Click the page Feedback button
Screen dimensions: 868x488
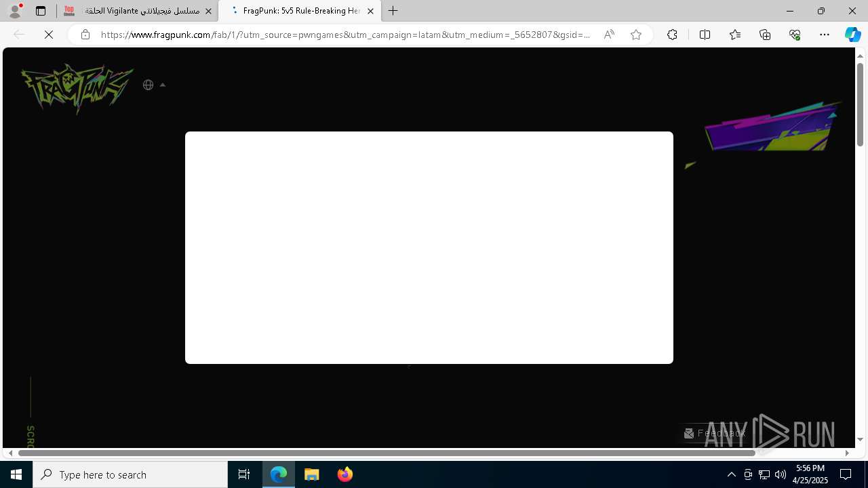[x=715, y=433]
